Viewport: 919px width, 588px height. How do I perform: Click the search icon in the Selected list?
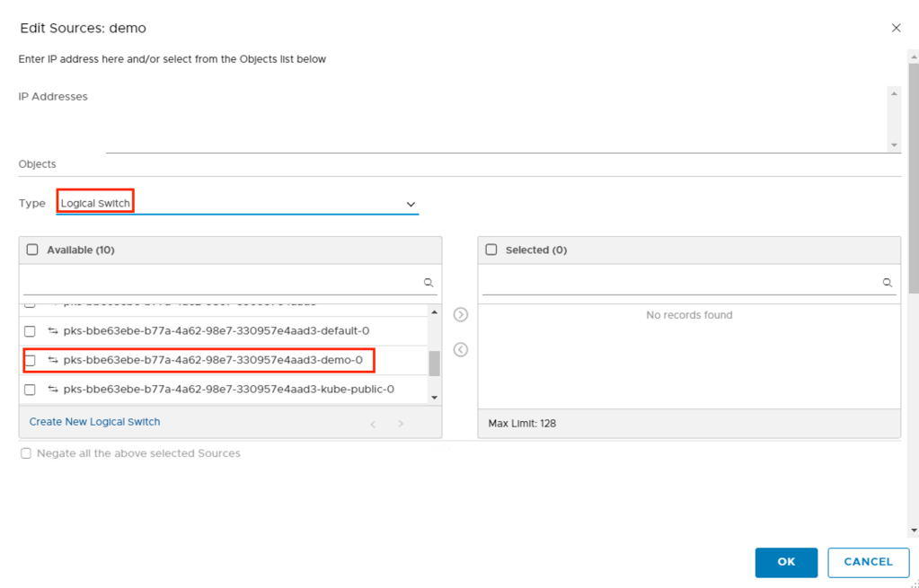[888, 283]
